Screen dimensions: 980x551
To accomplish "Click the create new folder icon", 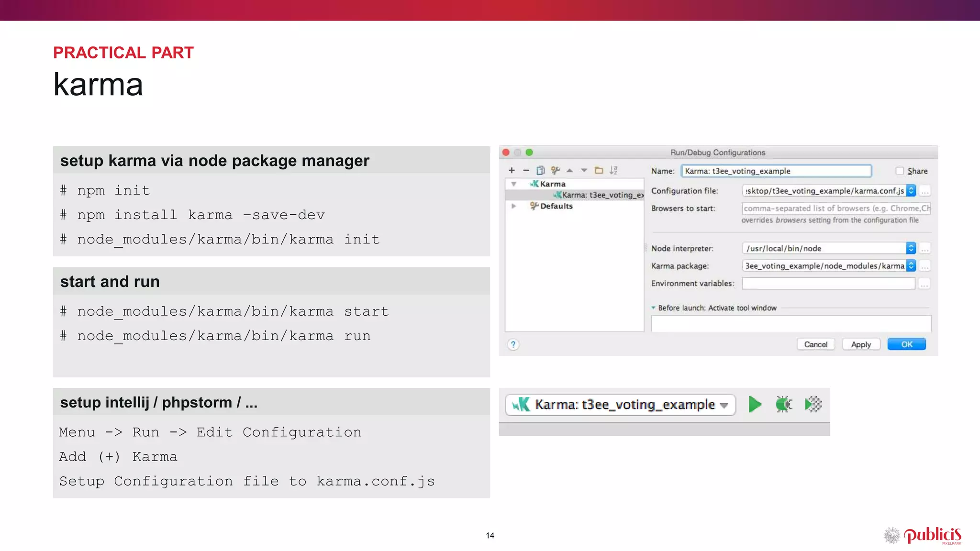I will (x=599, y=170).
